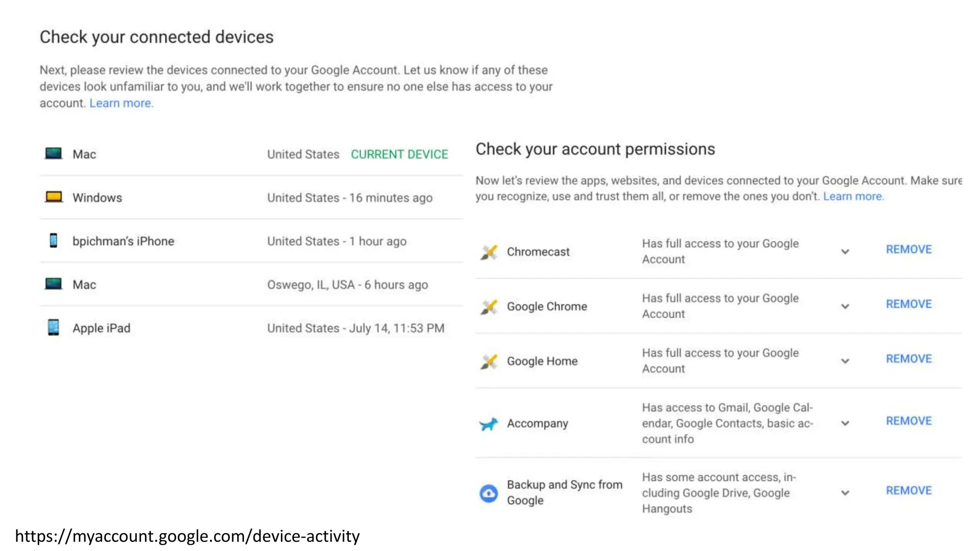Click 'Check your connected devices' heading

pos(156,37)
